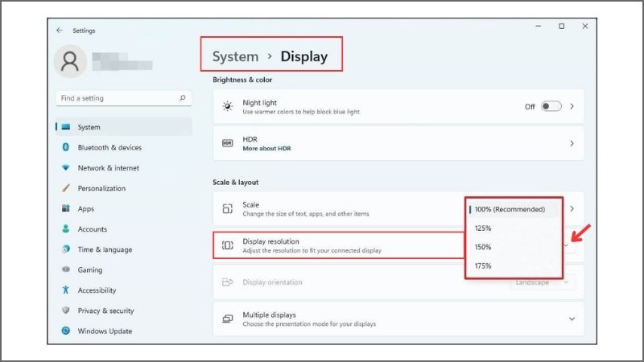The image size is (644, 362).
Task: Click the Display orientation icon
Action: pos(227,282)
